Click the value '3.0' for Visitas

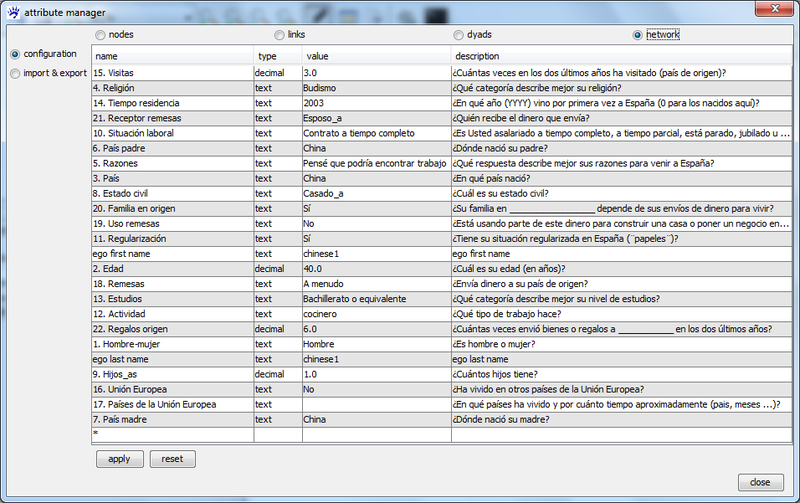tap(377, 73)
